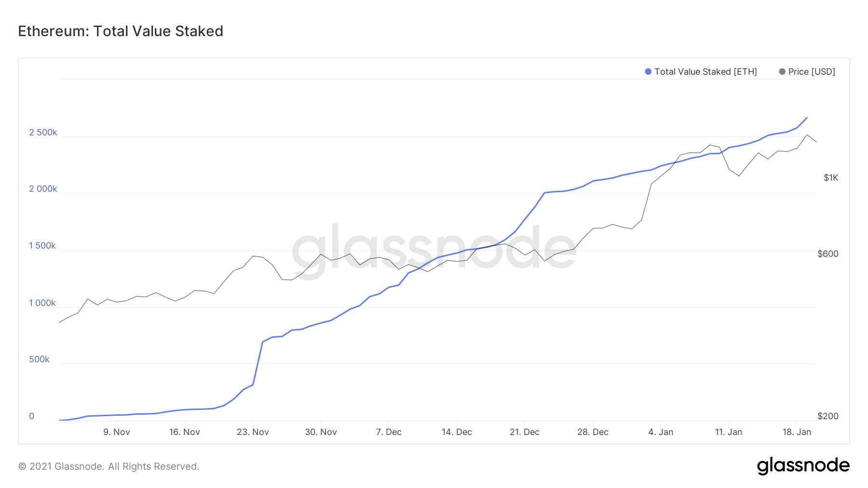
Task: Select the 23. Nov date label
Action: tap(253, 432)
